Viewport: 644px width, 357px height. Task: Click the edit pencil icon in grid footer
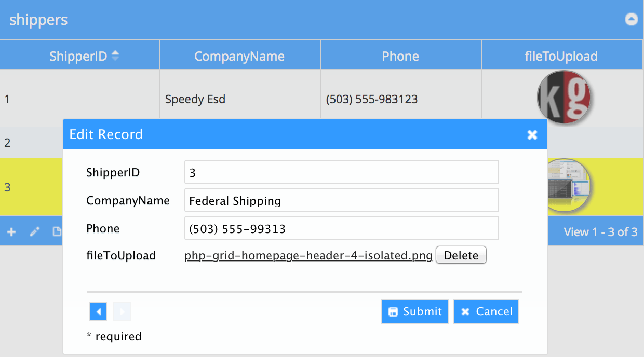click(x=35, y=232)
